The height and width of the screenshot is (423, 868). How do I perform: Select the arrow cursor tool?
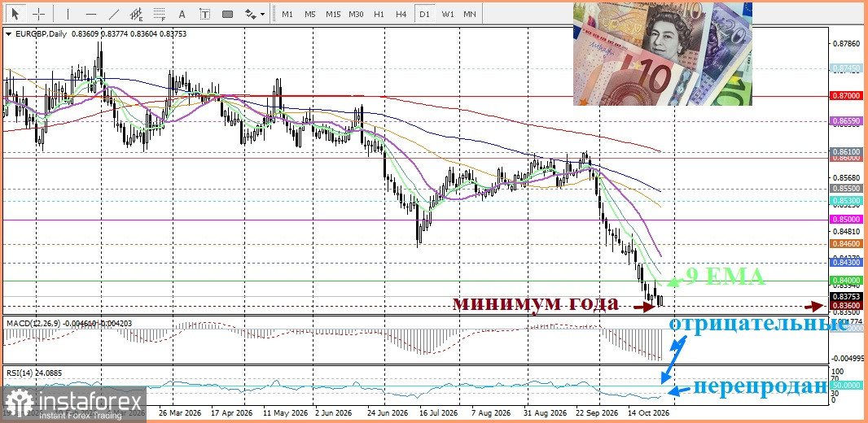[x=15, y=13]
